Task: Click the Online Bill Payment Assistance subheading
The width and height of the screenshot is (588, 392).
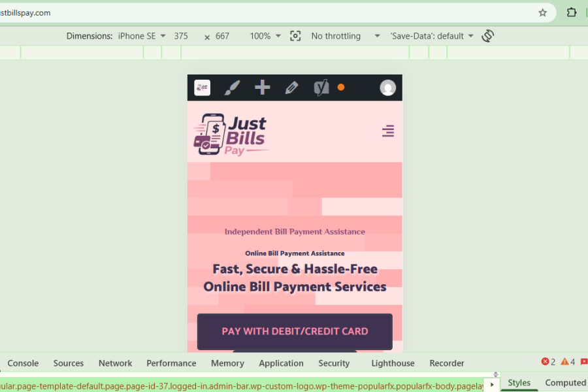Action: point(295,253)
